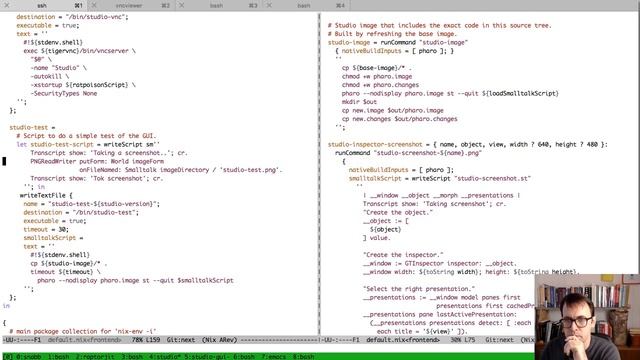Click Git:next next to (Nix ARev)
This screenshot has width=640, height=360.
pos(181,340)
